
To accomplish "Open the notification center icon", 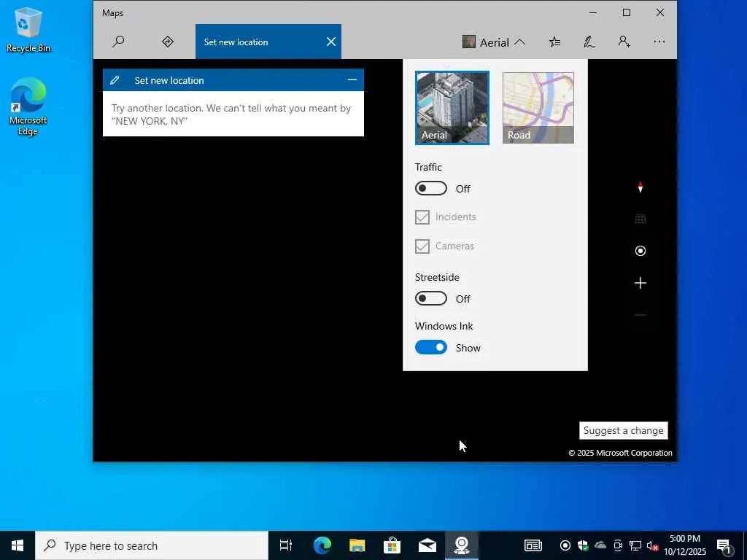I will (x=724, y=546).
